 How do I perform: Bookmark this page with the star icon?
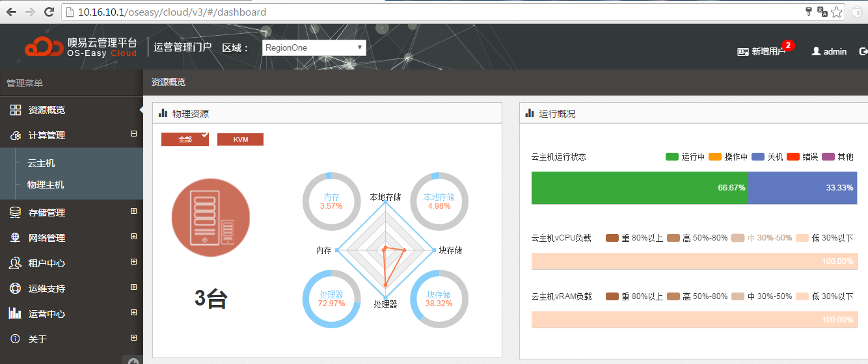pos(837,12)
